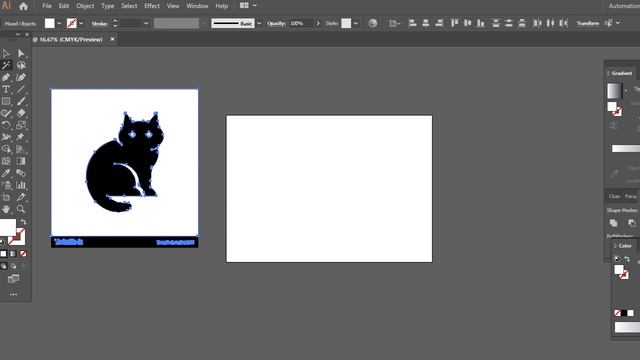Select the Pen tool
Image resolution: width=640 pixels, height=360 pixels.
coord(6,77)
